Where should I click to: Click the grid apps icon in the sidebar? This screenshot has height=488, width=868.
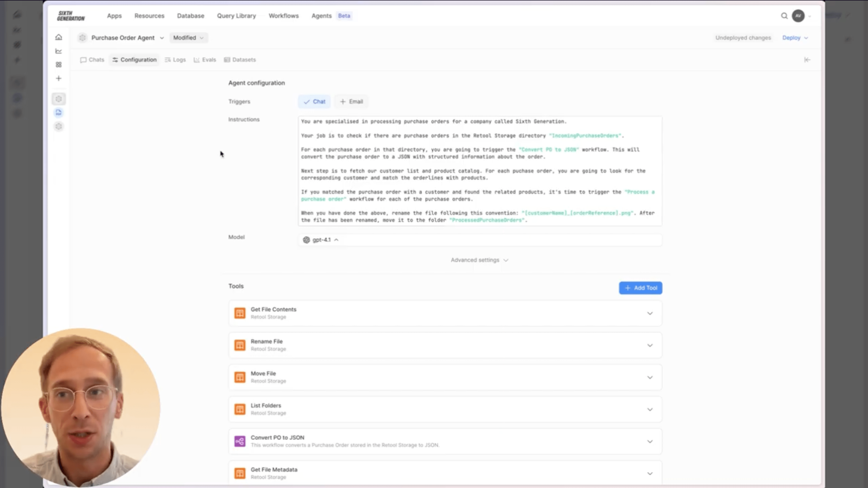coord(59,64)
